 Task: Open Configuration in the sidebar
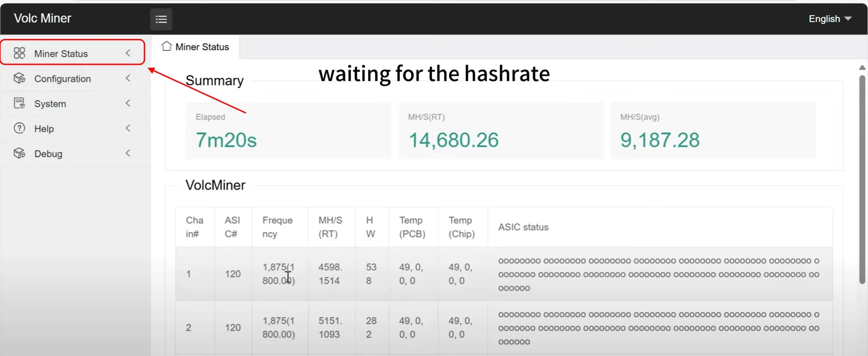click(62, 79)
